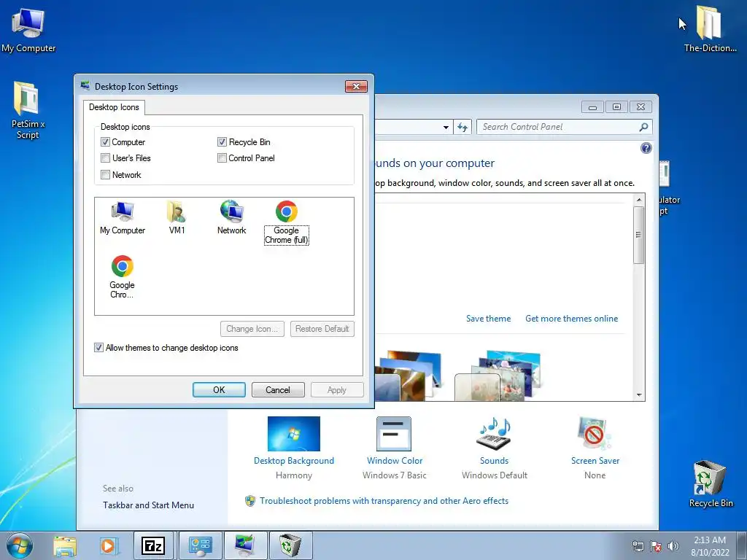
Task: Click the network tray icon
Action: pyautogui.click(x=638, y=546)
